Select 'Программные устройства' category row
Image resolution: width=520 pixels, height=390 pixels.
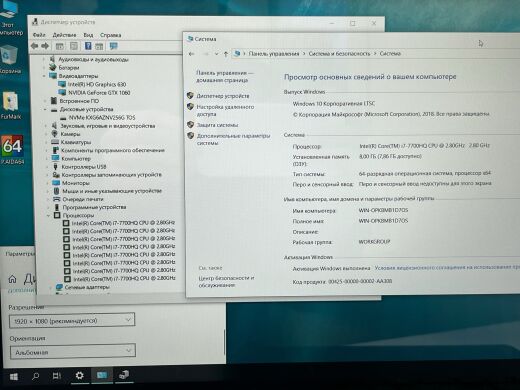[x=95, y=207]
